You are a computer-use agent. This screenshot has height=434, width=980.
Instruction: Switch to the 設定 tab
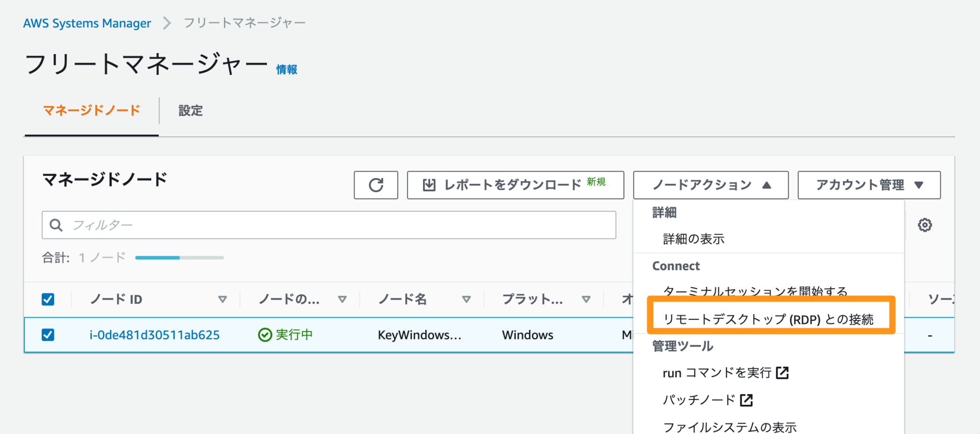(190, 110)
